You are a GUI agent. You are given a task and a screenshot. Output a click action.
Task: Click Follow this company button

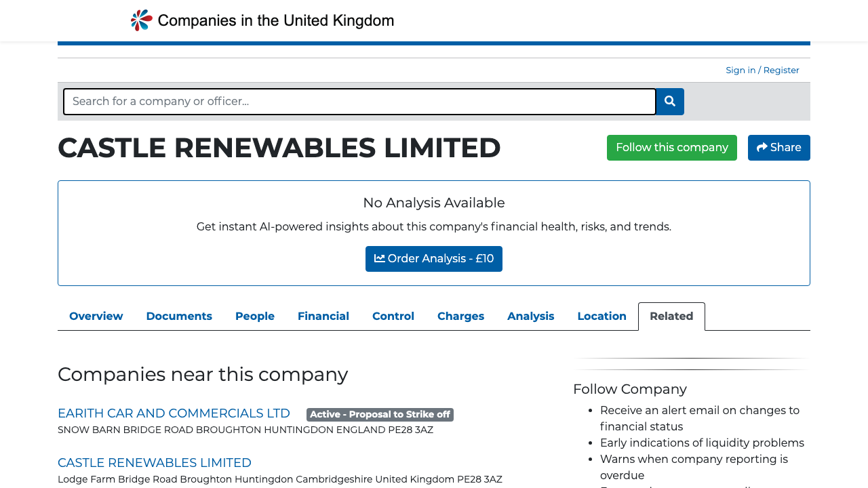(x=672, y=147)
